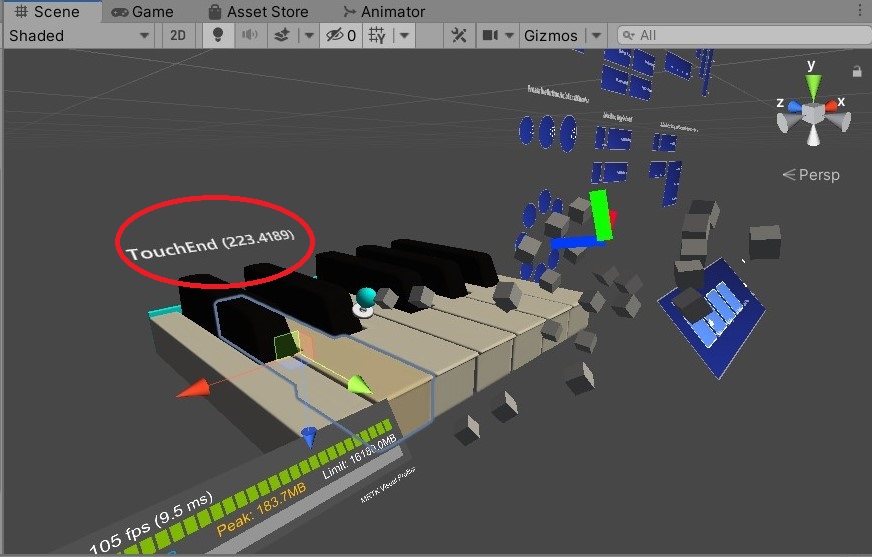
Task: Toggle hidden objects visibility eye icon
Action: click(x=341, y=36)
